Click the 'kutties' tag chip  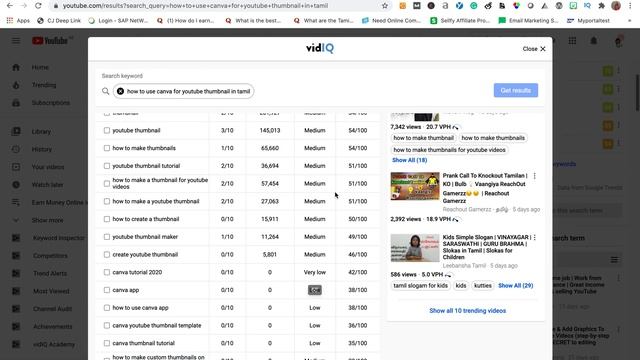(x=482, y=286)
